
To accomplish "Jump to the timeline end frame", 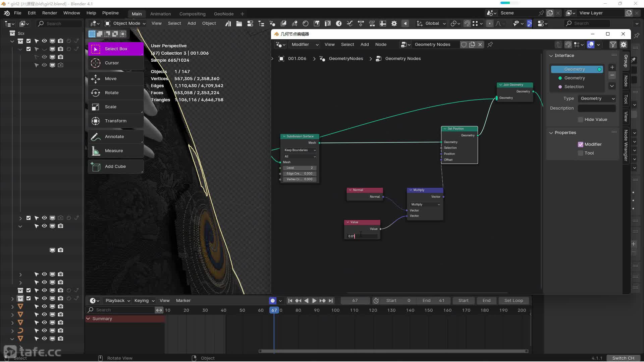I will point(331,301).
